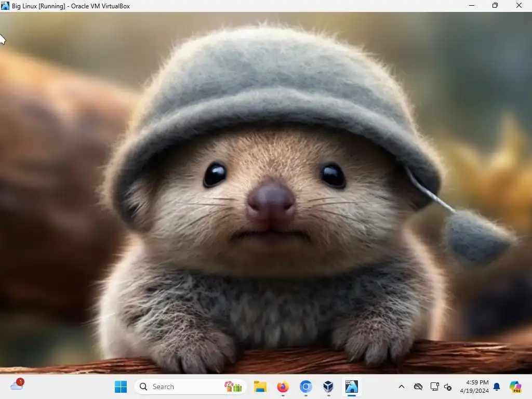532x399 pixels.
Task: Open the Windows Start menu
Action: click(x=121, y=387)
